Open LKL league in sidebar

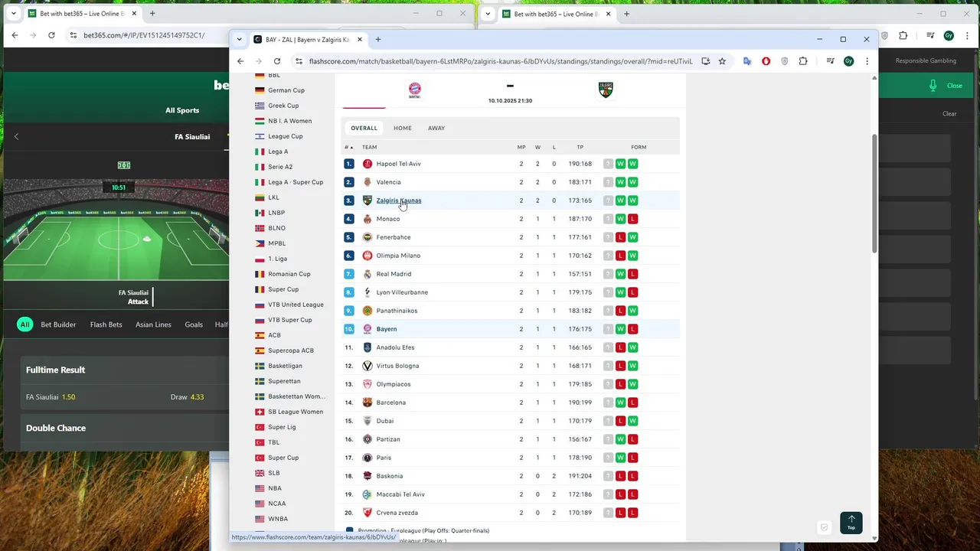[273, 197]
